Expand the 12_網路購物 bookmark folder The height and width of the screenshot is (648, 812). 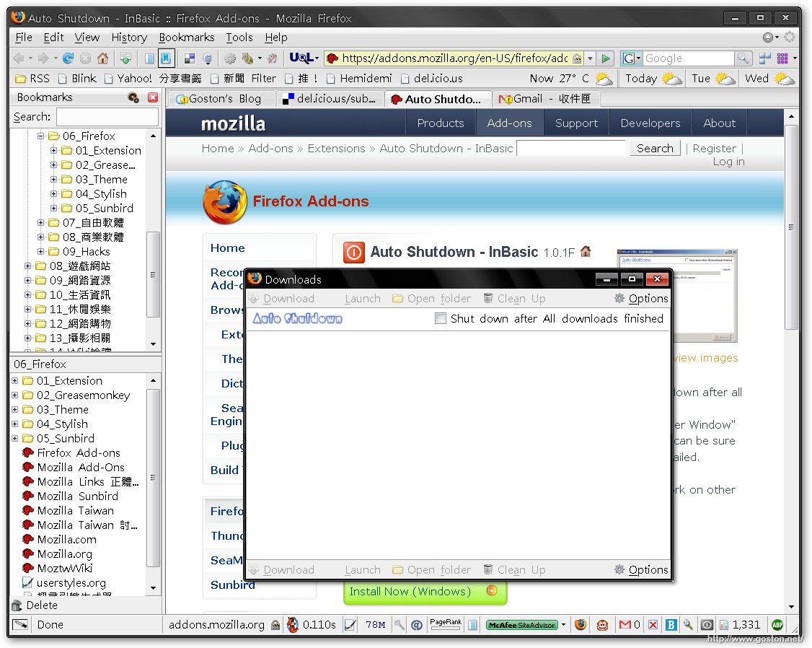coord(27,324)
